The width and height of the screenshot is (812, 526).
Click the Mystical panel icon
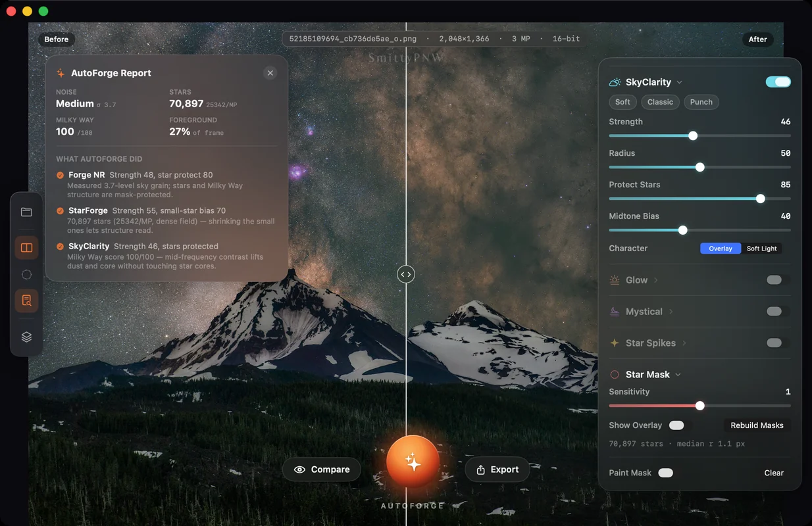pos(615,312)
